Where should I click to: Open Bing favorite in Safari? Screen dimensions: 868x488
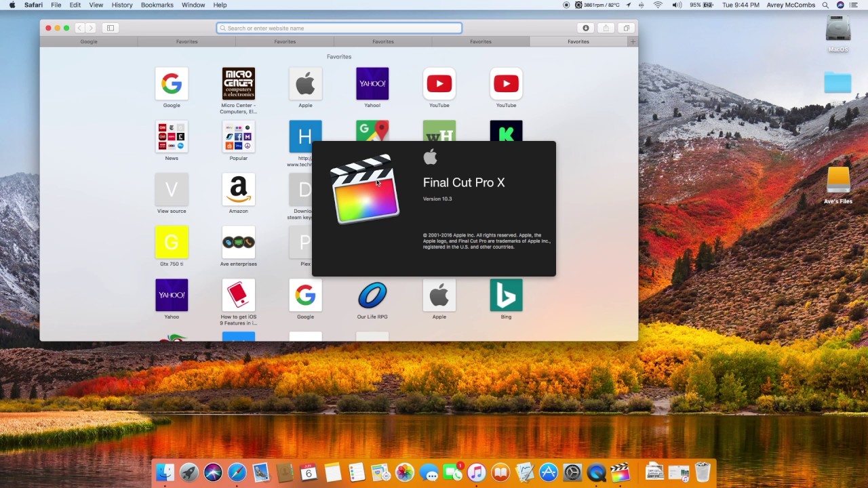[x=506, y=296]
